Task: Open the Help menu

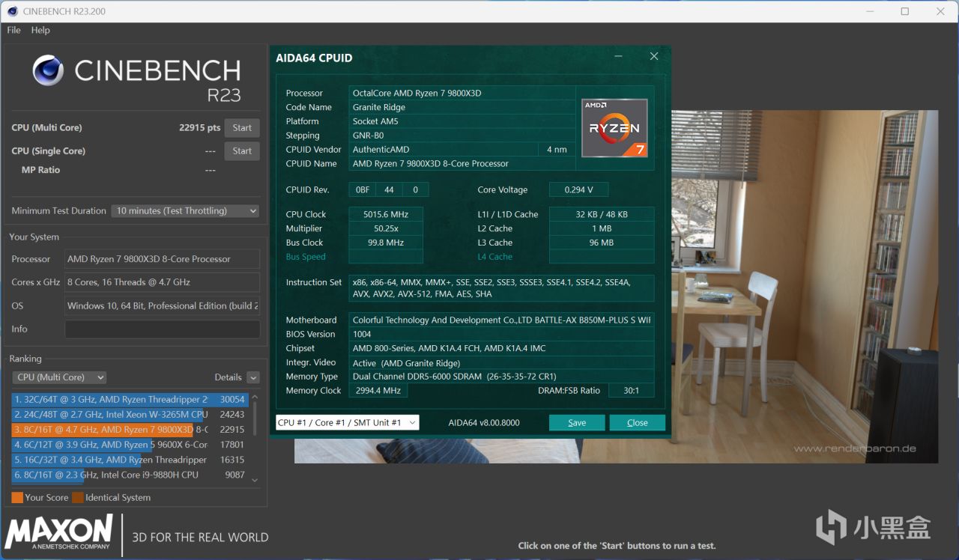Action: [40, 30]
